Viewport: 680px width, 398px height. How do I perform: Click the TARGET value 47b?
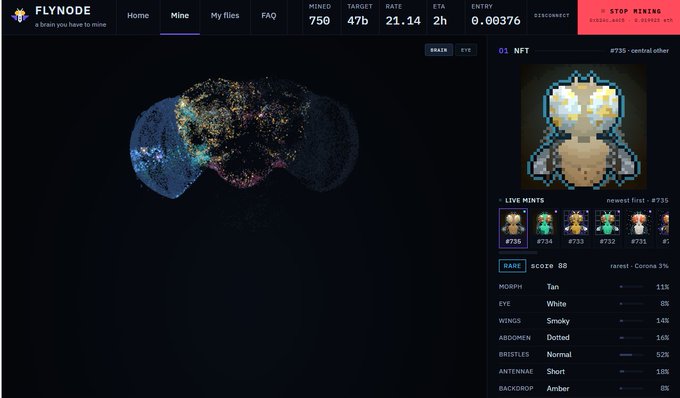[x=358, y=21]
